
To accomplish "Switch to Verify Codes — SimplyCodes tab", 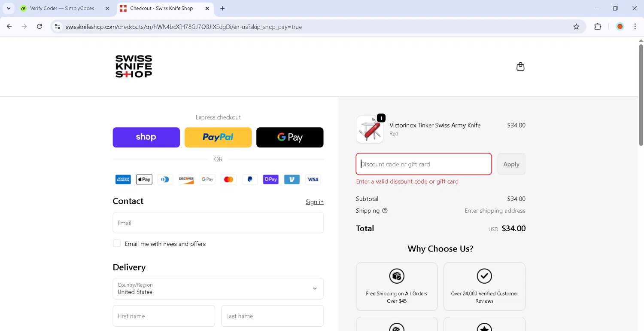I will (62, 8).
